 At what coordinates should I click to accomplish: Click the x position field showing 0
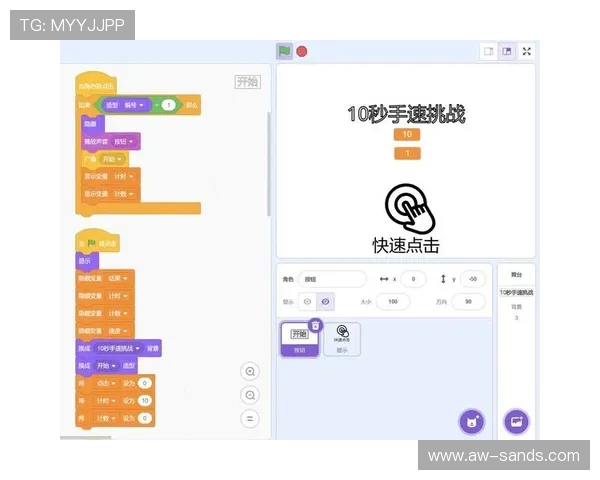coord(413,279)
